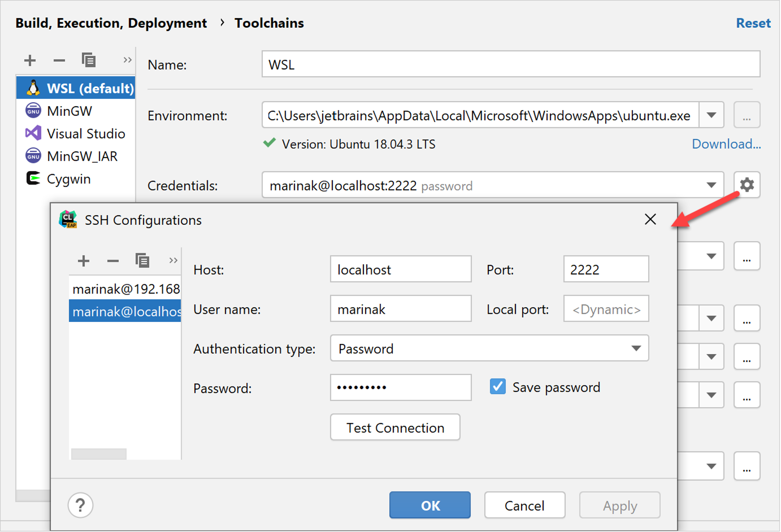Add a new toolchain with plus icon
781x532 pixels.
coord(30,60)
